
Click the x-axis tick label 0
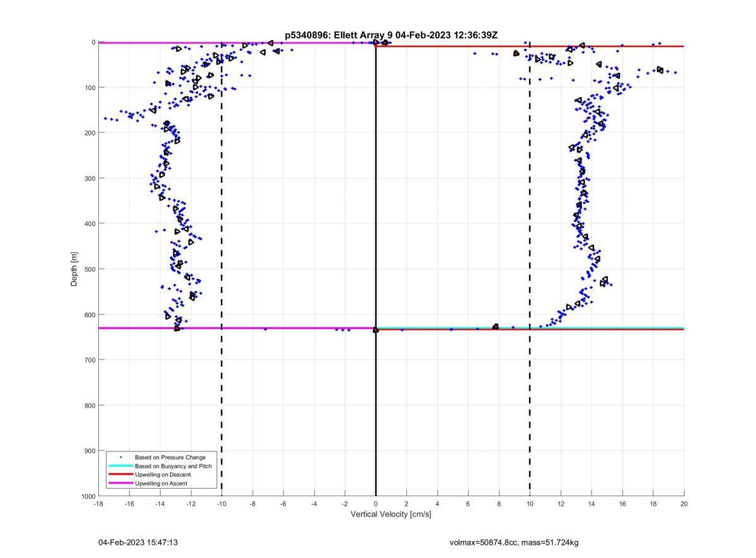(375, 504)
